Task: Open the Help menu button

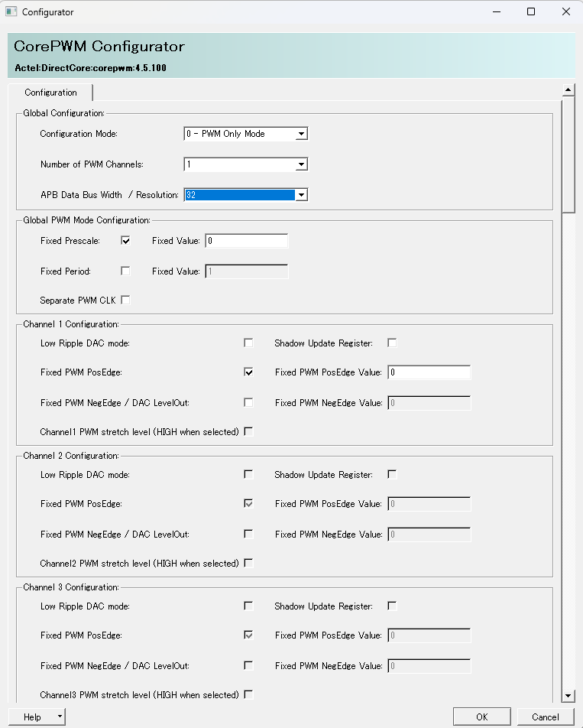Action: click(37, 717)
